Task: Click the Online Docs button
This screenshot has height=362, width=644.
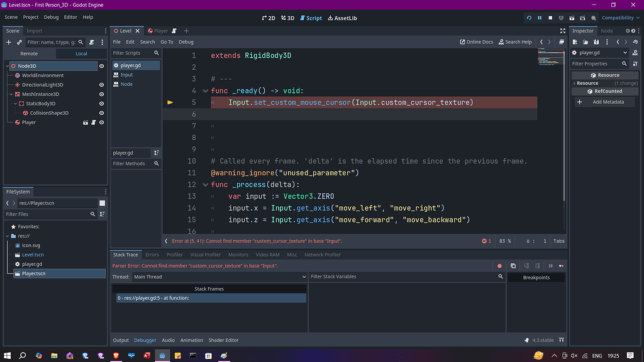Action: pos(476,41)
